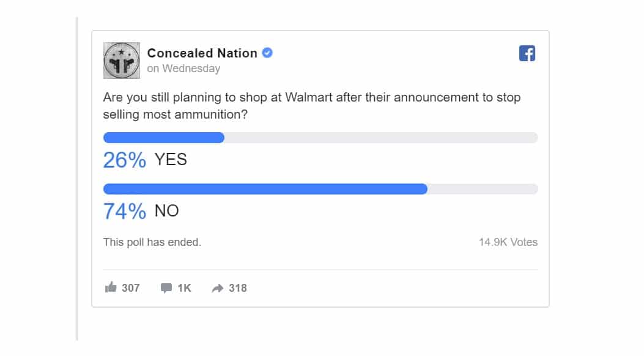This screenshot has width=644, height=356.
Task: Click the Walmart poll question text
Action: [312, 105]
